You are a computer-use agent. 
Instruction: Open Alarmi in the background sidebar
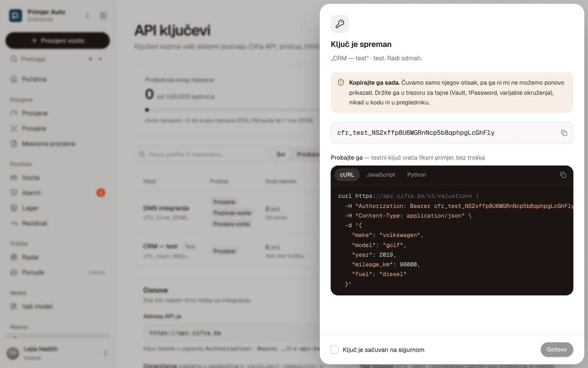tap(58, 193)
